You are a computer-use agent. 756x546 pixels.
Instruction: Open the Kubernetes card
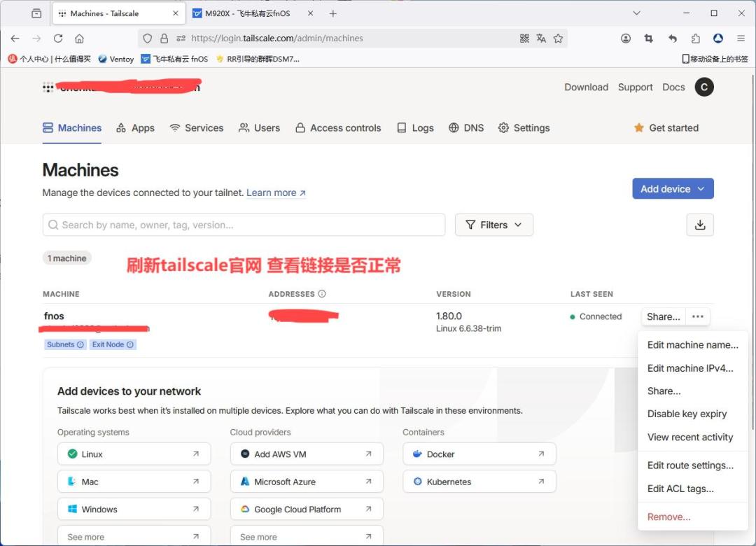point(479,482)
